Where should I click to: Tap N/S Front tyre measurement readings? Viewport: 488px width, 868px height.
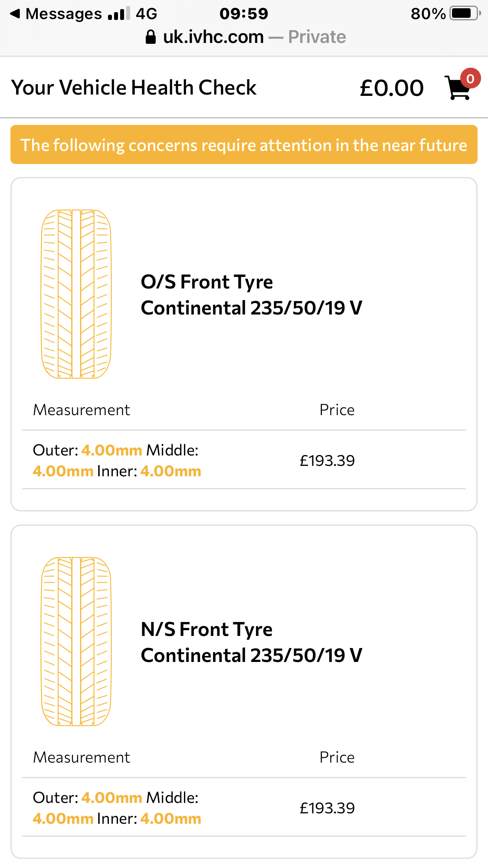point(117,808)
